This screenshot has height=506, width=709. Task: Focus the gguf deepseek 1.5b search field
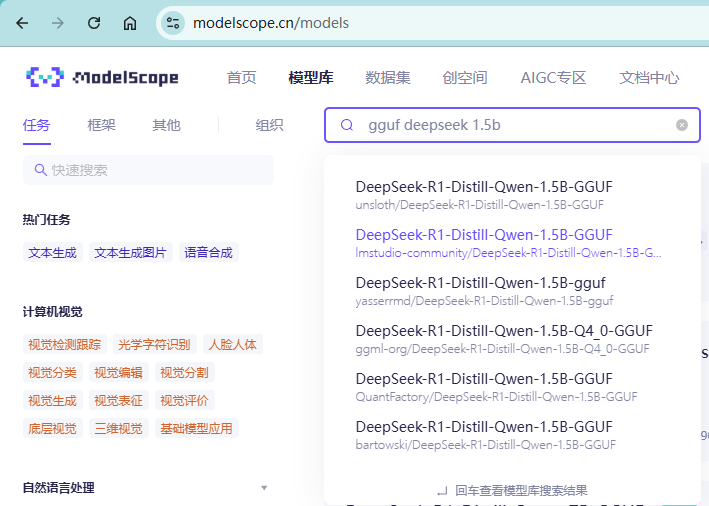coord(512,125)
